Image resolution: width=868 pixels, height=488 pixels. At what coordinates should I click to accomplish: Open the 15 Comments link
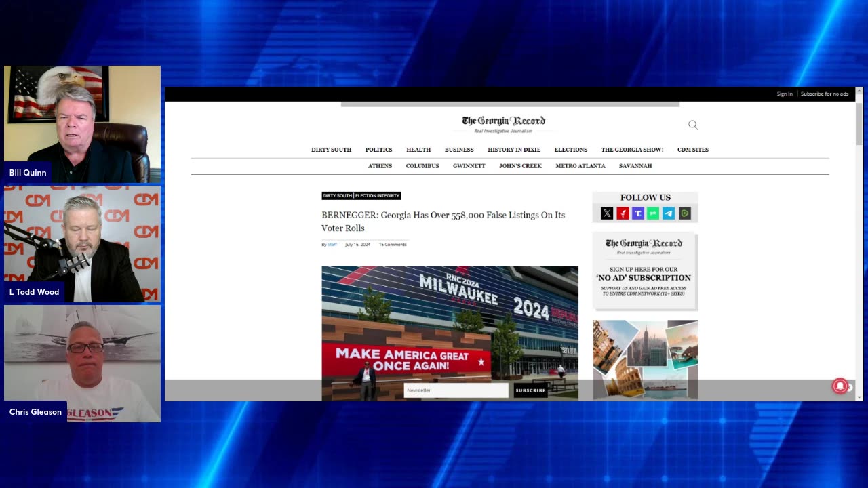(x=393, y=245)
